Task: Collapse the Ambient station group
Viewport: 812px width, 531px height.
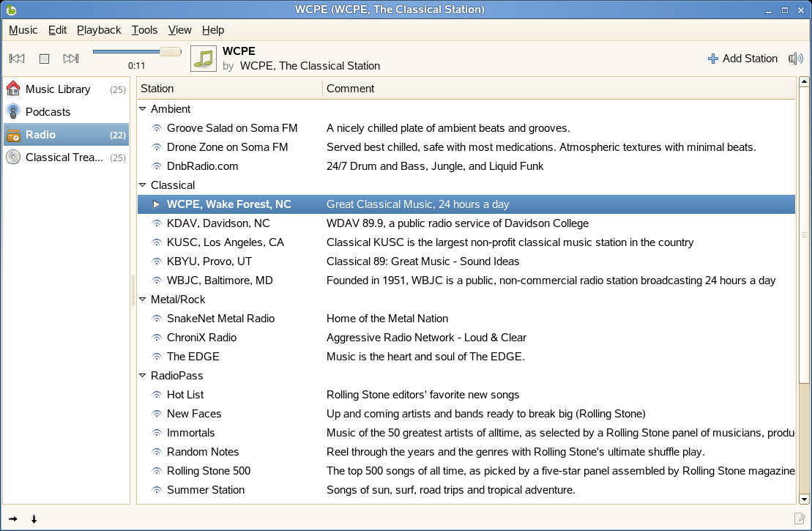Action: point(142,109)
